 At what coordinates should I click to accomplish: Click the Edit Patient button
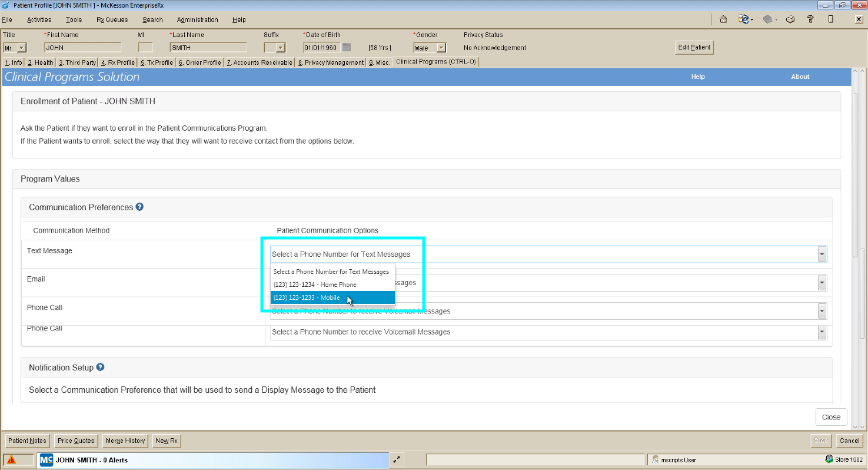(694, 48)
